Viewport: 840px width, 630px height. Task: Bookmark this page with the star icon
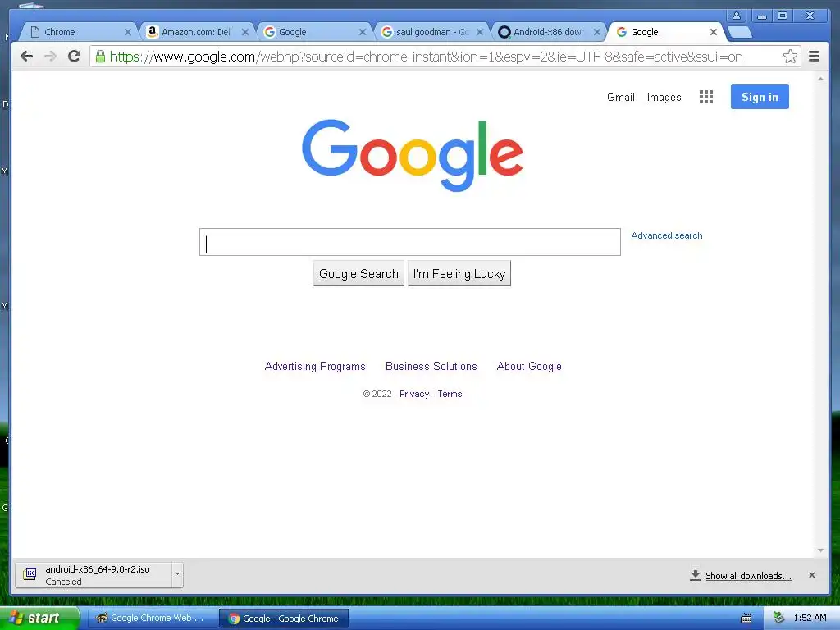[x=790, y=57]
